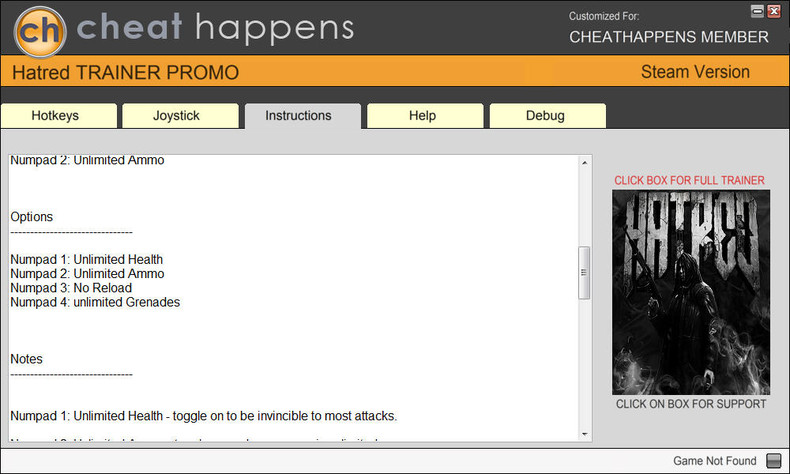790x474 pixels.
Task: Click the Notes heading text
Action: pyautogui.click(x=26, y=359)
